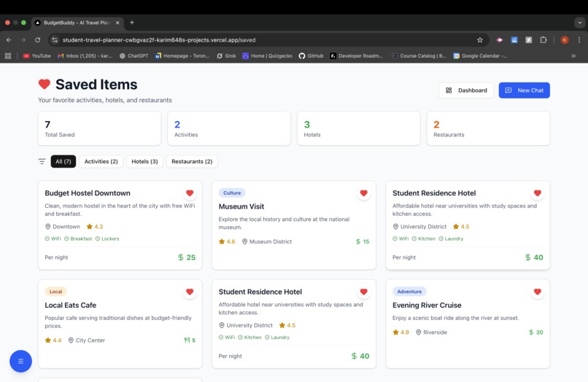Image resolution: width=588 pixels, height=382 pixels.
Task: Click the Saved Items heading
Action: 96,85
